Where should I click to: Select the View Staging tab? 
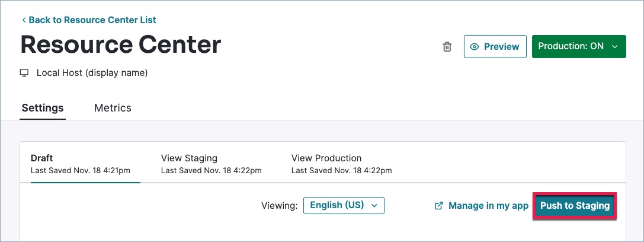point(211,164)
